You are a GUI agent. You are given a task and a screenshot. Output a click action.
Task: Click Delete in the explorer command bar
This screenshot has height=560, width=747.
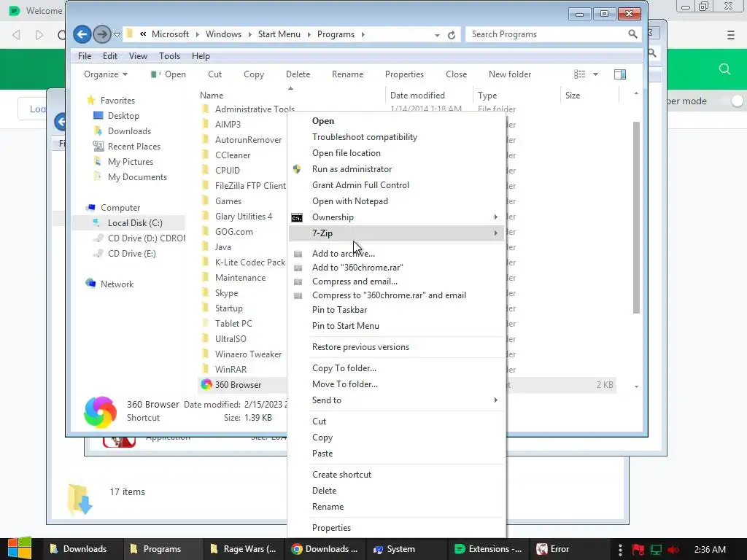(298, 74)
